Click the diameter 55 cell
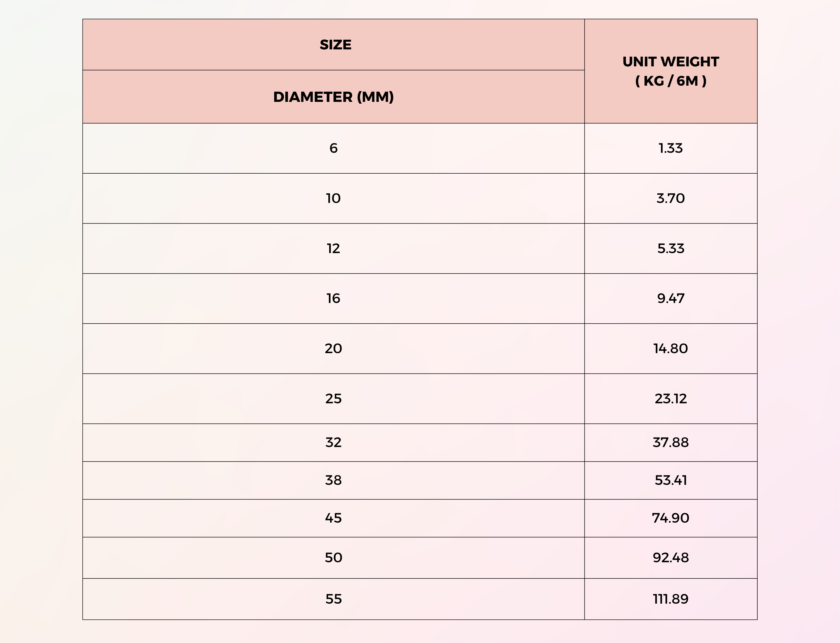840x643 pixels. pyautogui.click(x=333, y=599)
